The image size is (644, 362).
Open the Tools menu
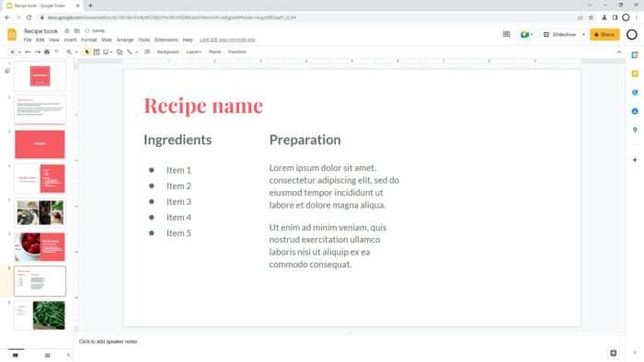pos(144,40)
